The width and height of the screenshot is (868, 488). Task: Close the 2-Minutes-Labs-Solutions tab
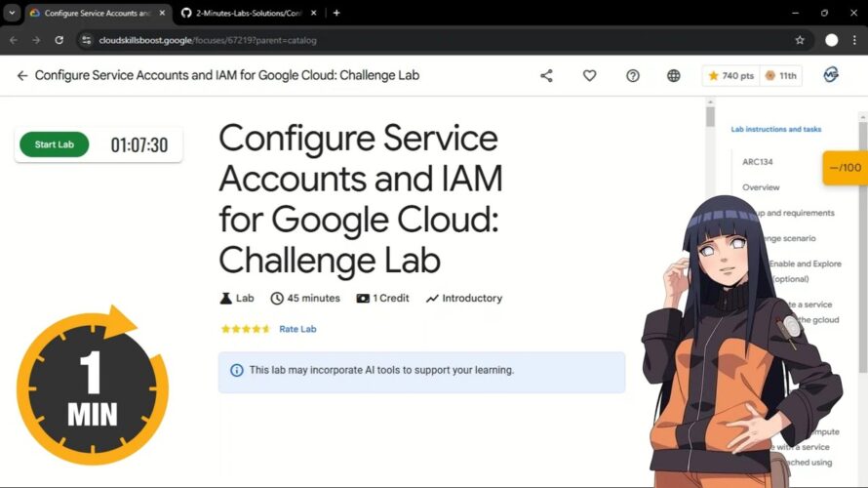313,13
